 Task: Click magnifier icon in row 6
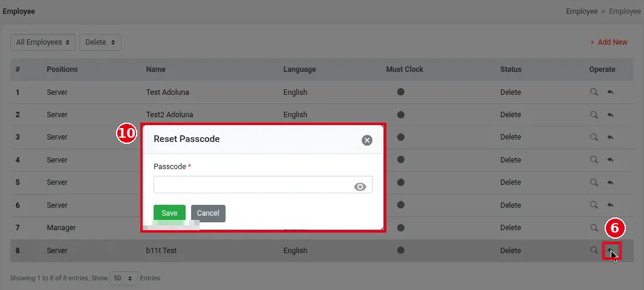pyautogui.click(x=593, y=204)
